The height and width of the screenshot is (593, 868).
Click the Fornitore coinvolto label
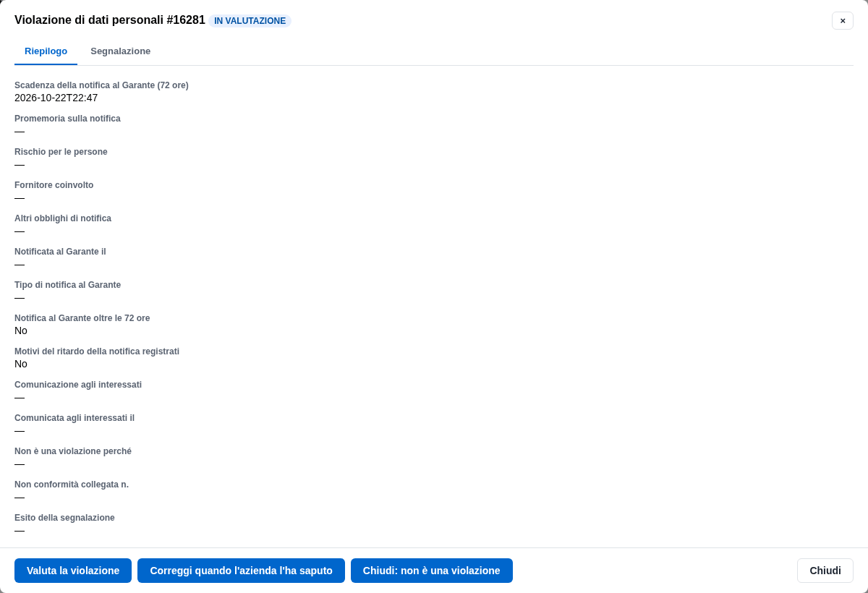click(x=54, y=185)
